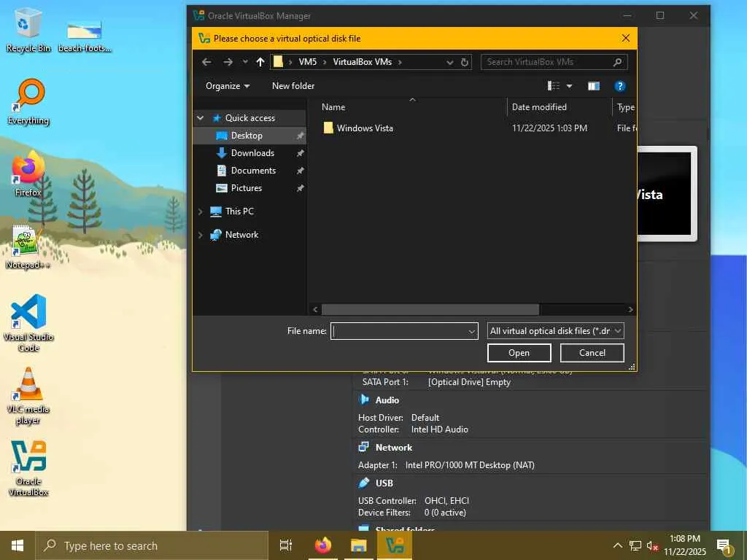This screenshot has width=747, height=560.
Task: Expand the Network tree node
Action: (x=201, y=235)
